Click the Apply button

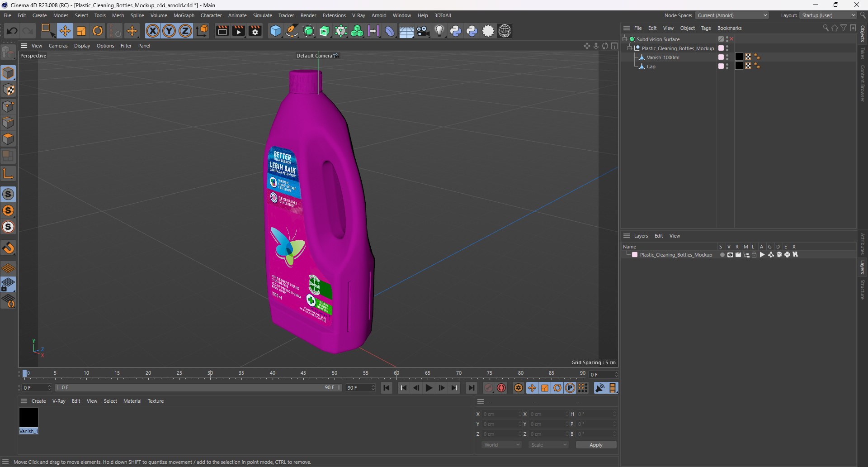click(596, 445)
